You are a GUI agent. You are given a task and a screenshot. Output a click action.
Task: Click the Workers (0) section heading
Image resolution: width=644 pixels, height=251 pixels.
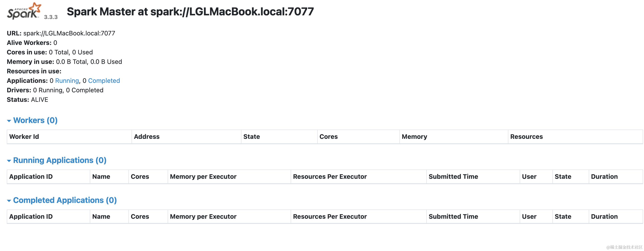[36, 120]
